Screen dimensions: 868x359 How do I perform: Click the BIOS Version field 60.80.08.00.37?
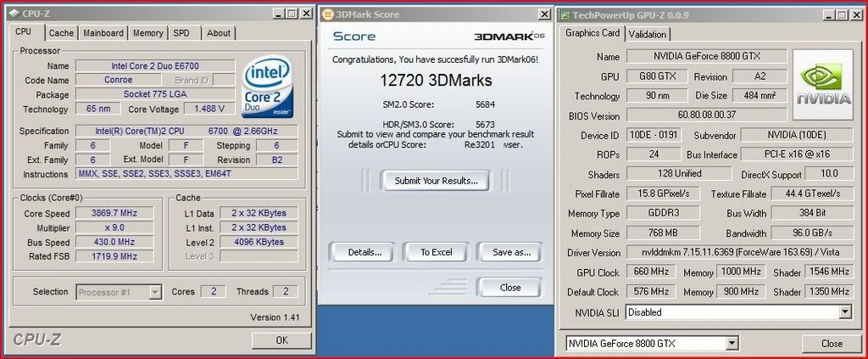tap(706, 115)
